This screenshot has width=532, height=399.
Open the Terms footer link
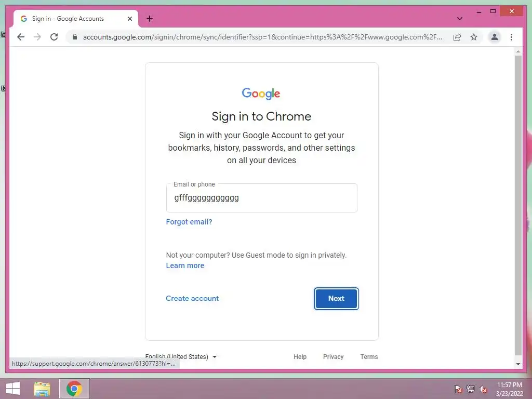pyautogui.click(x=369, y=356)
